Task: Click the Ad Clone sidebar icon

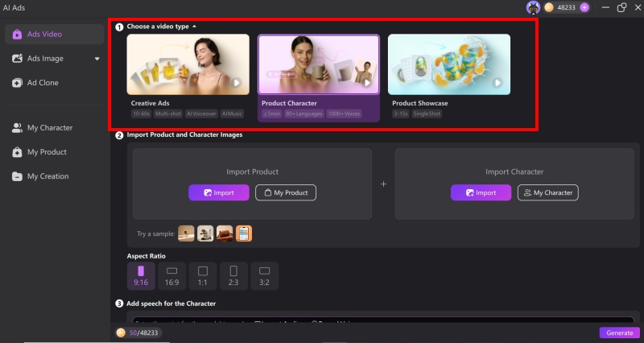Action: [17, 83]
